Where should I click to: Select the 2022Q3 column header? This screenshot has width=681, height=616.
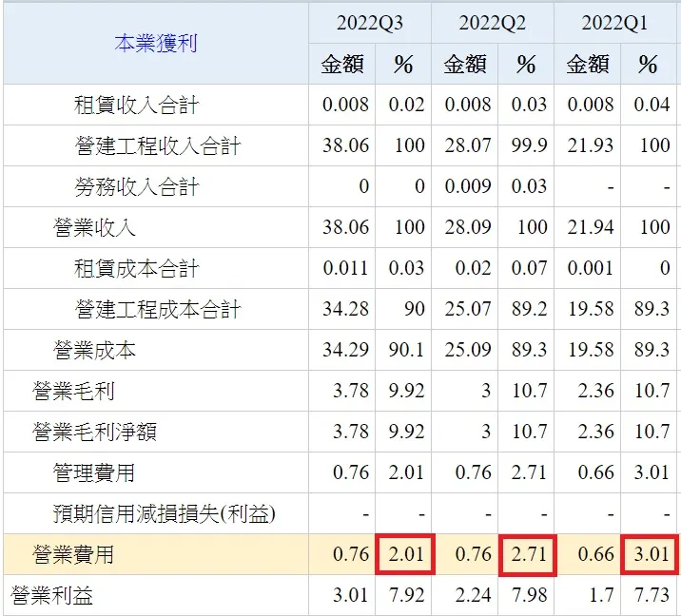pos(370,23)
